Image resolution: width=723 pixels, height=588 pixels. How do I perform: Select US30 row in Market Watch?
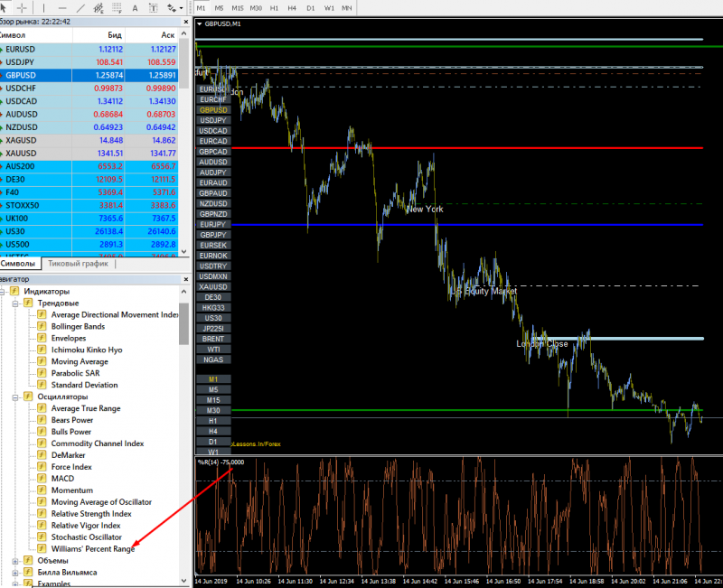[x=89, y=231]
